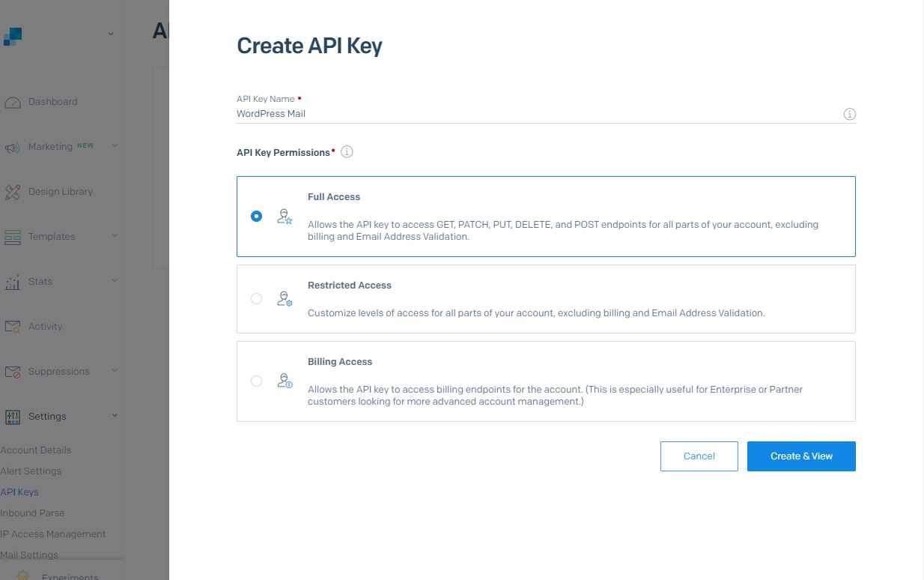The width and height of the screenshot is (924, 580).
Task: Select Billing Access for the key
Action: point(257,381)
